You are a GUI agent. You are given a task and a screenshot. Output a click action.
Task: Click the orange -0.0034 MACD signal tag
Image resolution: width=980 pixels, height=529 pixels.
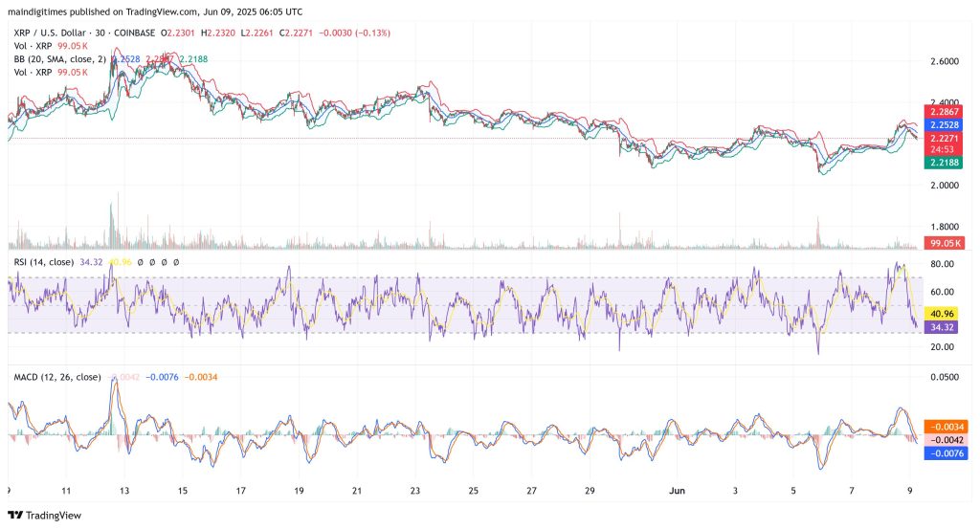(944, 427)
